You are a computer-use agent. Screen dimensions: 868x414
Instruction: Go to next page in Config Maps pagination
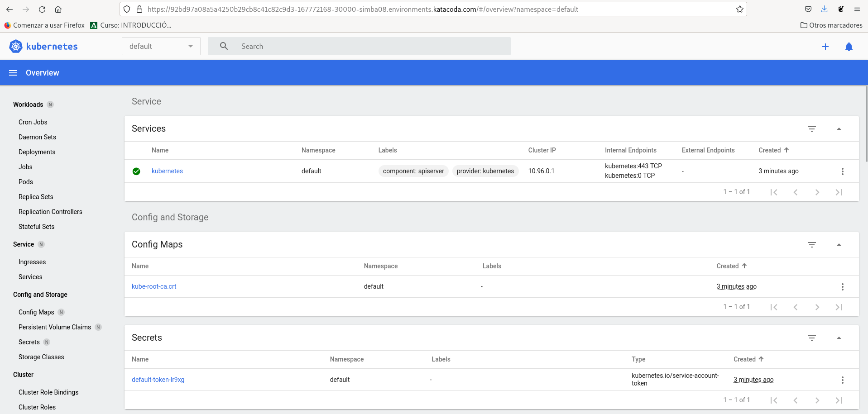[817, 307]
